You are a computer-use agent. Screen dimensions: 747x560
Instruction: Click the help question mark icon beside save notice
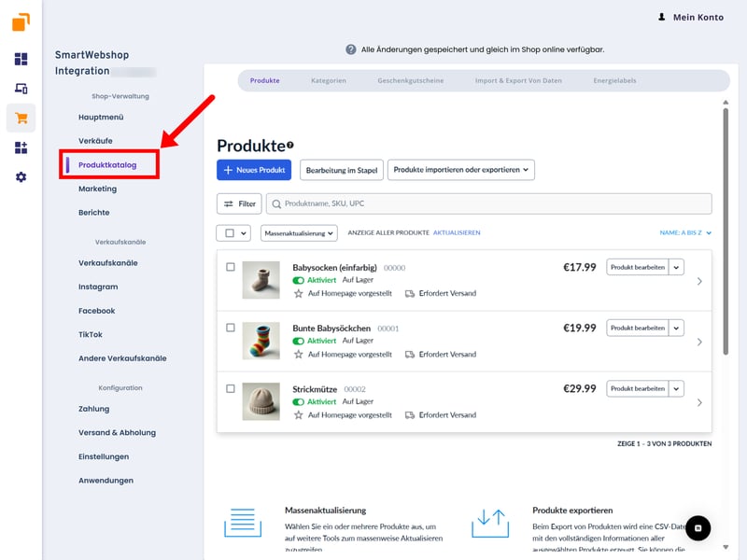[351, 49]
